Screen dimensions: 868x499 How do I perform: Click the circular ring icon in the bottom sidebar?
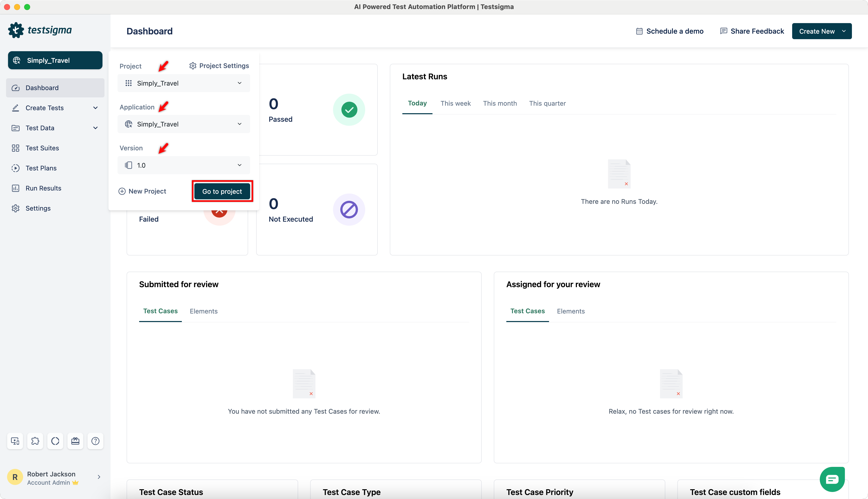click(x=55, y=441)
